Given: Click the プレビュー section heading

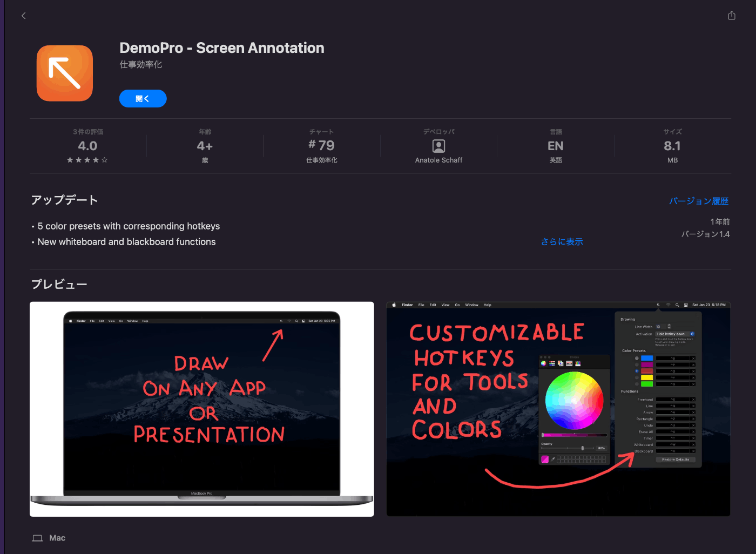Looking at the screenshot, I should (59, 285).
